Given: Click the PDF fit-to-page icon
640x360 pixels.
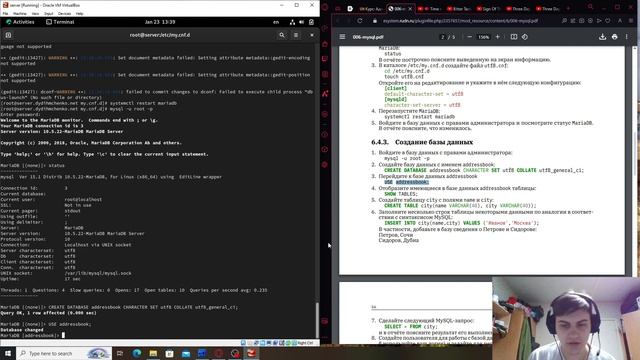Looking at the screenshot, I should click(514, 37).
